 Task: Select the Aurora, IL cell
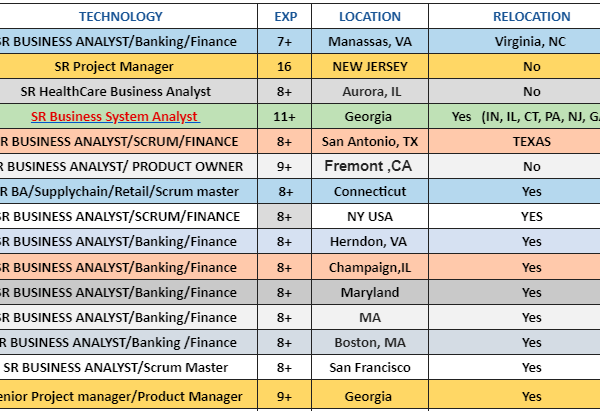(x=370, y=91)
